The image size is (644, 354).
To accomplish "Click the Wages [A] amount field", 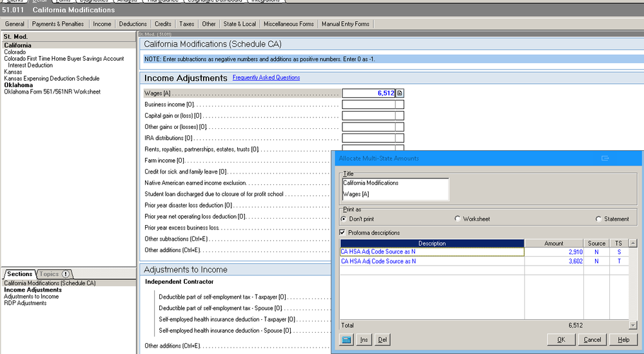I will tap(368, 93).
